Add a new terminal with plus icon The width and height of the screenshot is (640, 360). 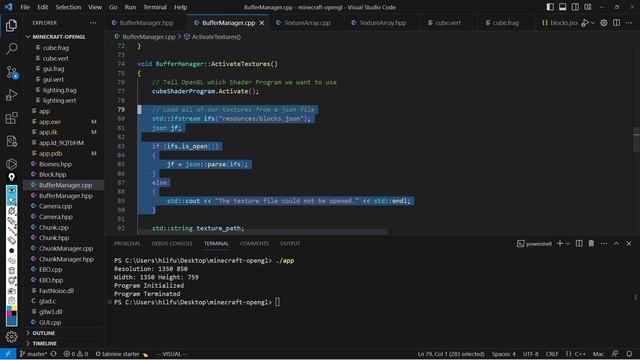pos(560,243)
